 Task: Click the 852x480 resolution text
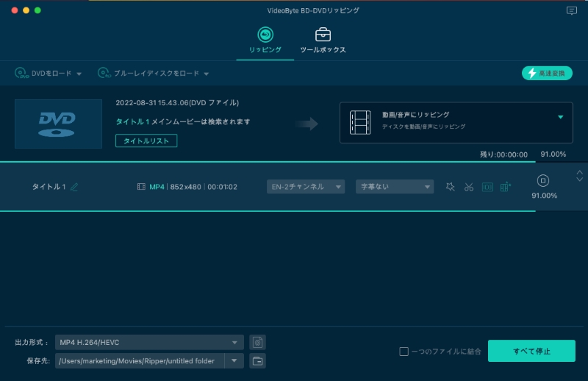click(x=186, y=187)
